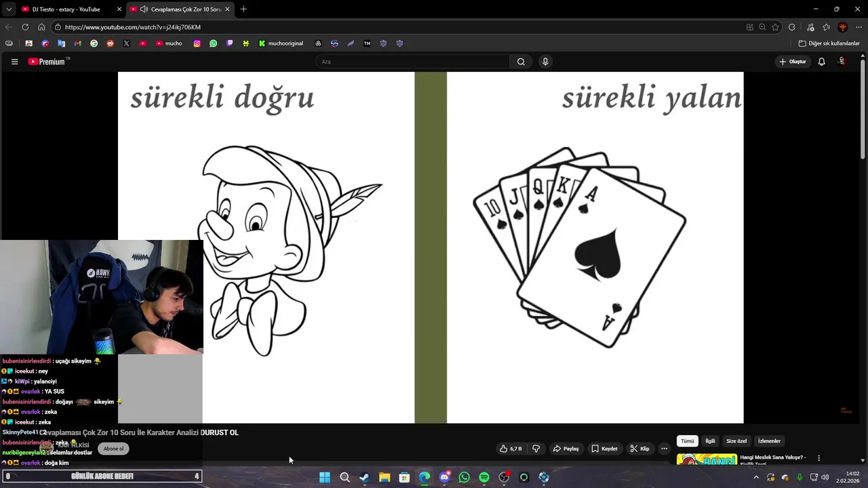Open Windows taskbar search
The width and height of the screenshot is (868, 488).
344,477
